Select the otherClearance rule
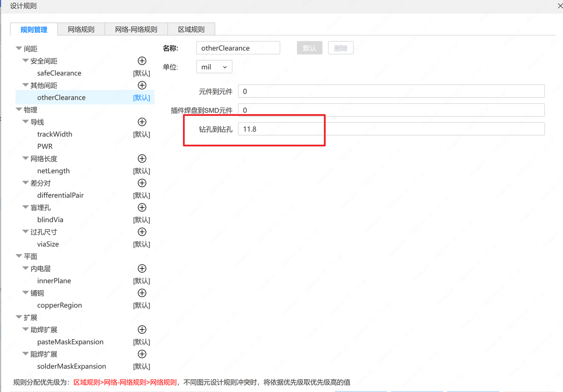This screenshot has width=563, height=392. pos(62,98)
